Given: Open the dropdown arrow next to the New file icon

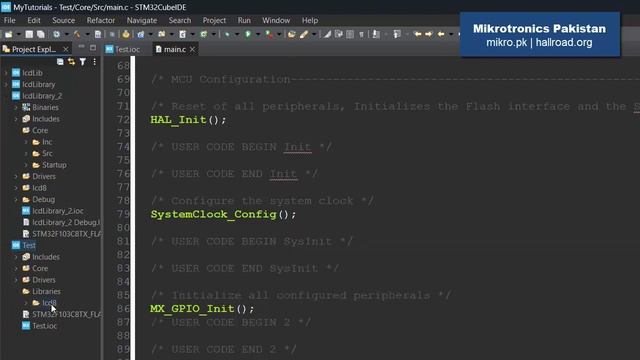Looking at the screenshot, I should tap(18, 35).
